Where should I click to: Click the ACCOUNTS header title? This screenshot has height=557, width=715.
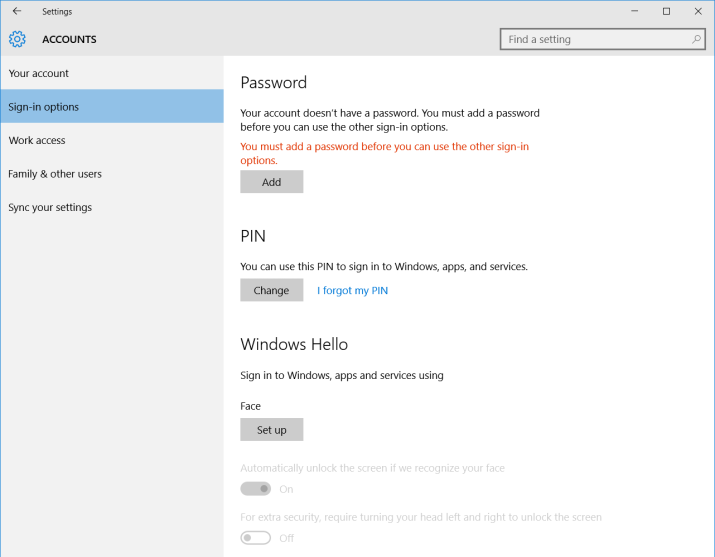pyautogui.click(x=69, y=40)
